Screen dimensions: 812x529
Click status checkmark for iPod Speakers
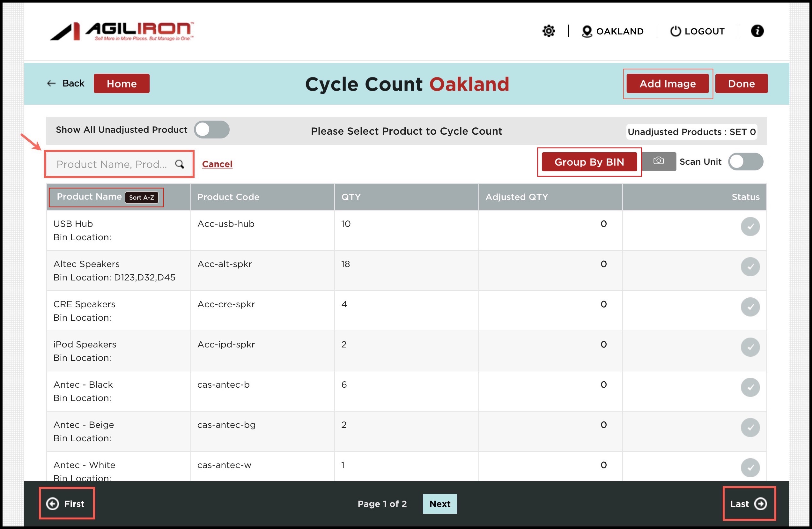[749, 347]
